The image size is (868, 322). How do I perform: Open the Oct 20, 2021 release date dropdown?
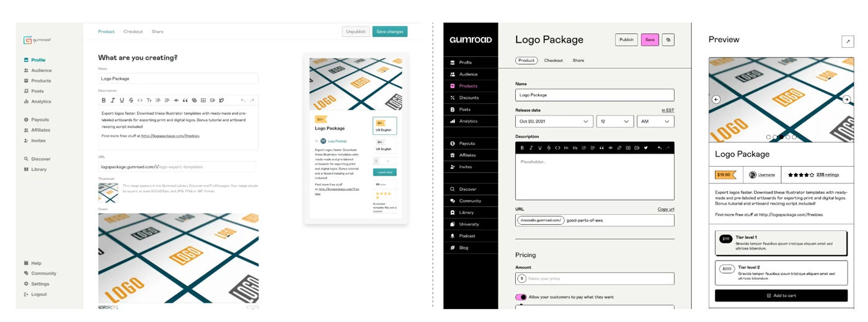554,121
